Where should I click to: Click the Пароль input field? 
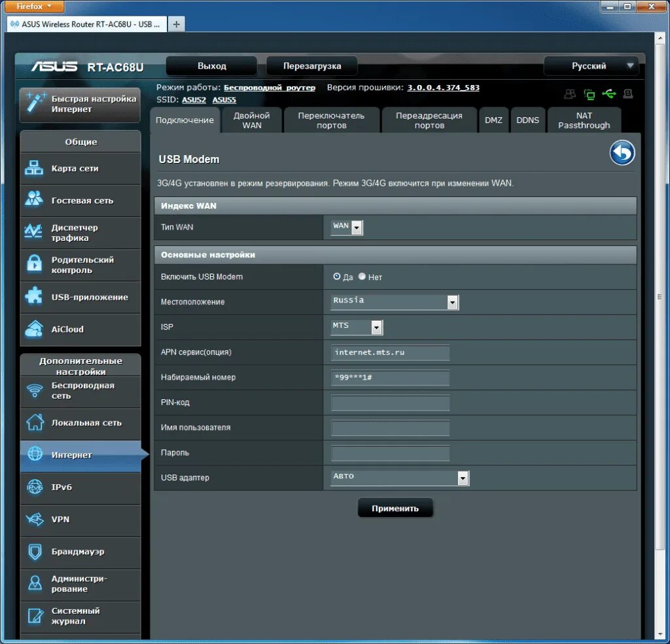coord(390,453)
